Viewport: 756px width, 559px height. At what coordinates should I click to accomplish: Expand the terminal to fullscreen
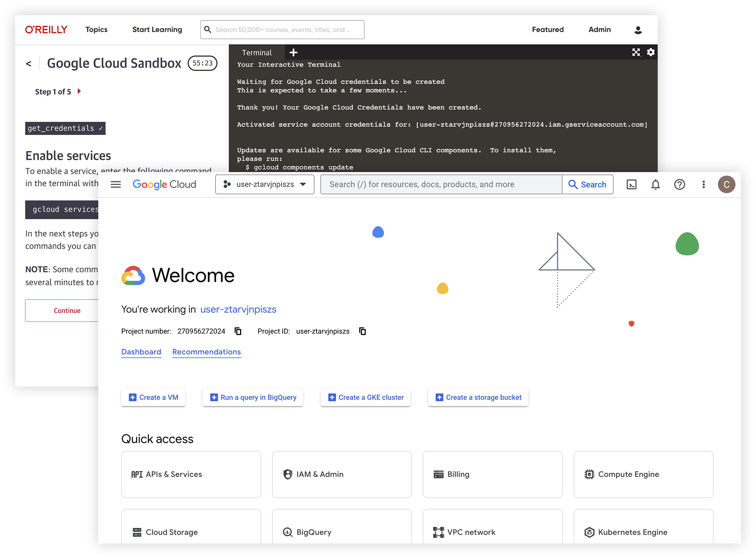tap(636, 52)
